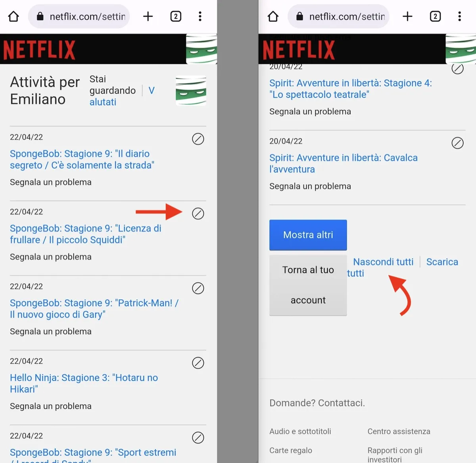Hide the SpongeBob 'Licenza di frullare' entry icon
476x463 pixels.
[x=198, y=214]
